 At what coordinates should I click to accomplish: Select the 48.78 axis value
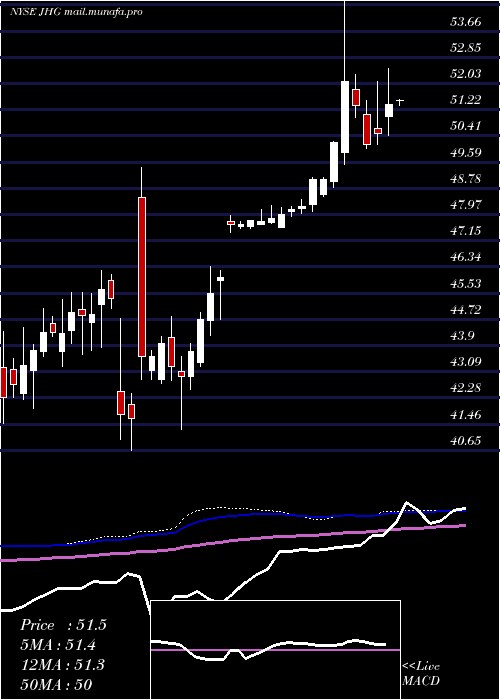coord(466,179)
